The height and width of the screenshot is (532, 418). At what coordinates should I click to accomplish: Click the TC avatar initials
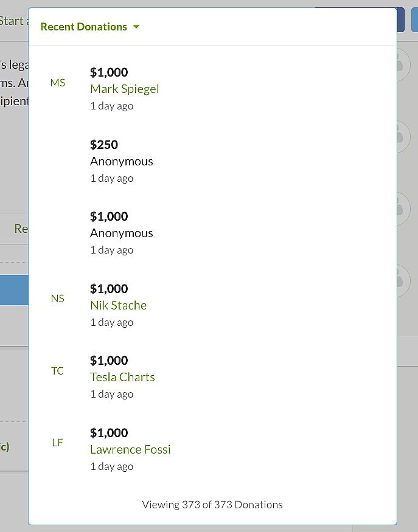pyautogui.click(x=57, y=371)
